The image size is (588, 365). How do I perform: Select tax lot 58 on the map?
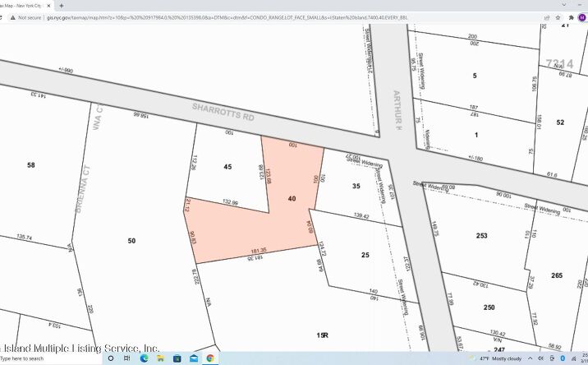(31, 165)
